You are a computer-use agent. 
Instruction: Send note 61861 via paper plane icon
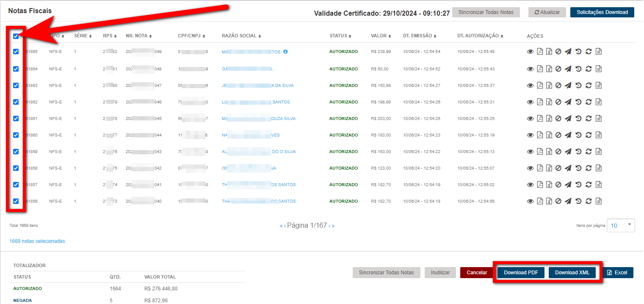tap(568, 118)
